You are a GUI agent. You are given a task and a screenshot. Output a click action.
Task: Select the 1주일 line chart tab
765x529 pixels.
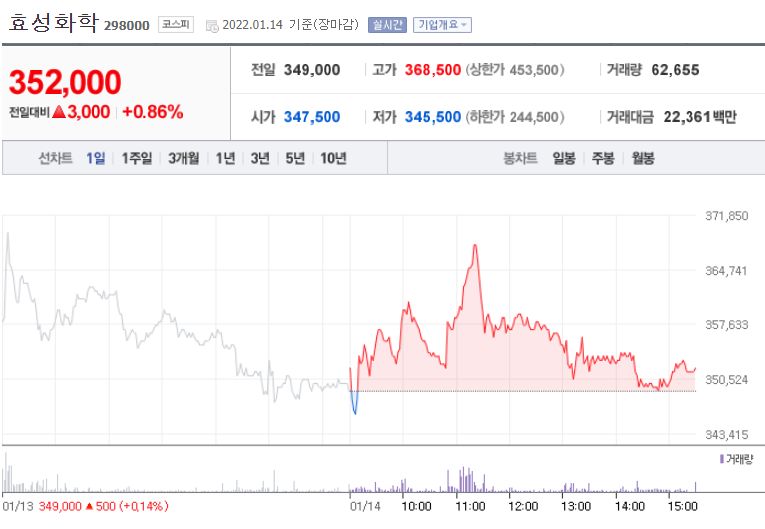(137, 158)
